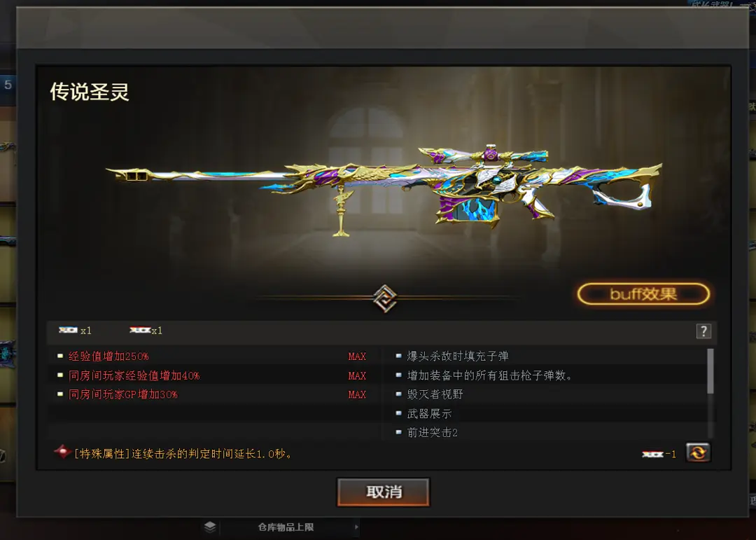Click the question mark help icon
The image size is (756, 540).
[x=703, y=331]
